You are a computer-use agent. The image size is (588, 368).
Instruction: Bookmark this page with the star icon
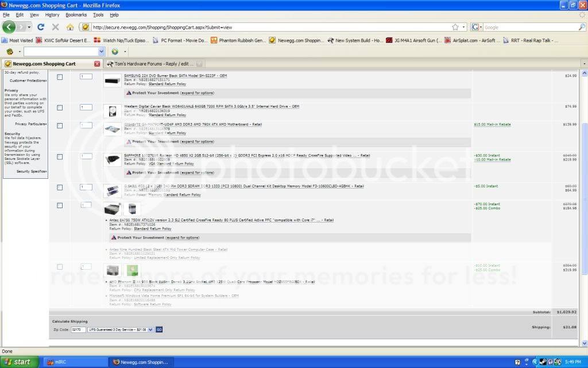click(455, 27)
